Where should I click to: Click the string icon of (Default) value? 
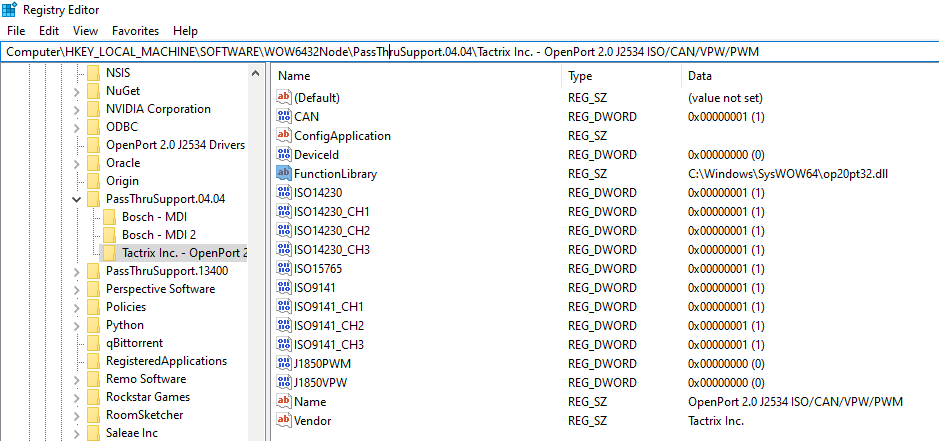[284, 97]
